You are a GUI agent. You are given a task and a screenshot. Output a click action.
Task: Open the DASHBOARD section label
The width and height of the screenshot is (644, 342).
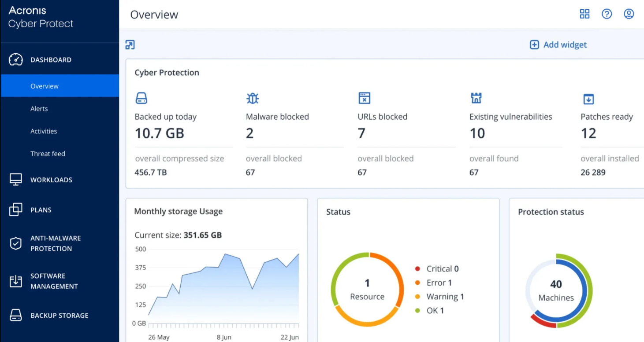click(x=51, y=60)
